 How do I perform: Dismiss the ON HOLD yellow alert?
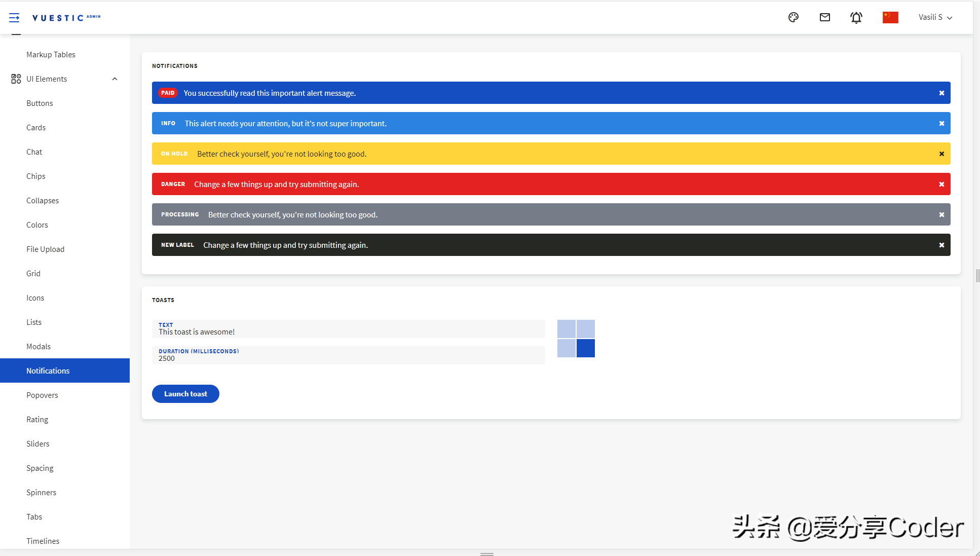click(x=941, y=154)
